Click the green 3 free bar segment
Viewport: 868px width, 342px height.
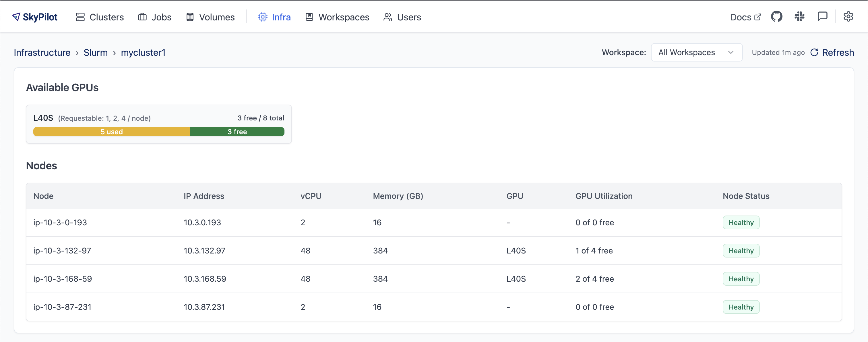click(x=237, y=132)
